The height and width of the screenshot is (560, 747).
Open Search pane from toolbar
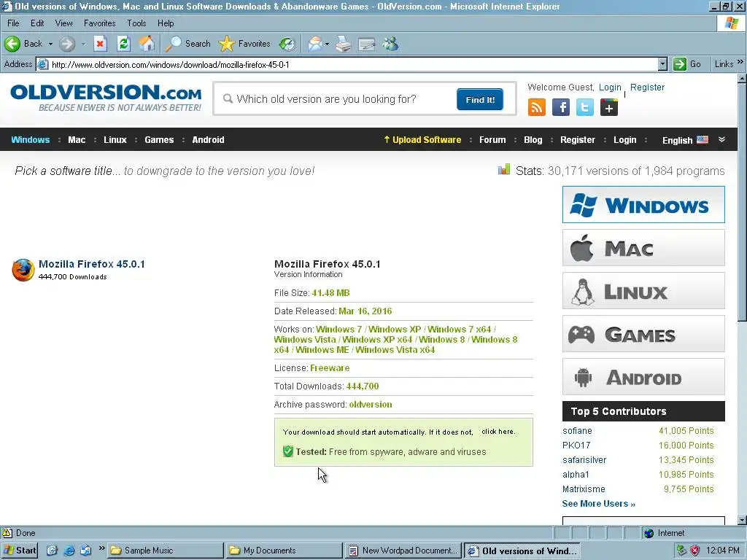coord(187,44)
